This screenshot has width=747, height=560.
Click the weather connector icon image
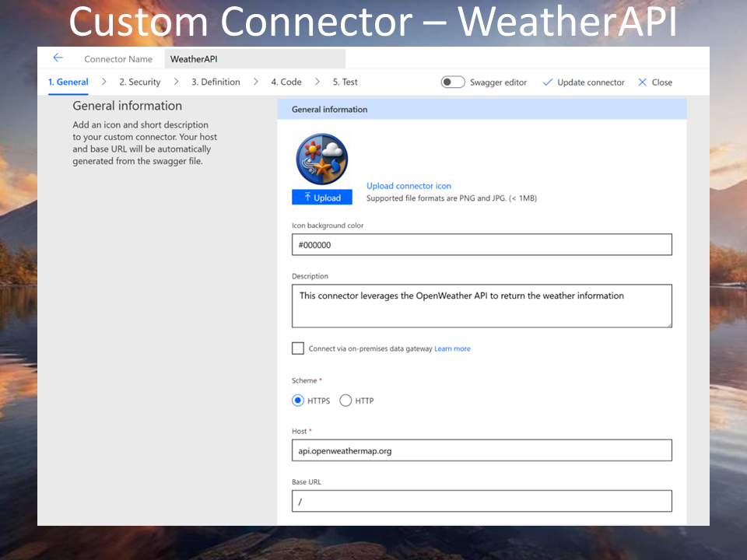[x=322, y=159]
